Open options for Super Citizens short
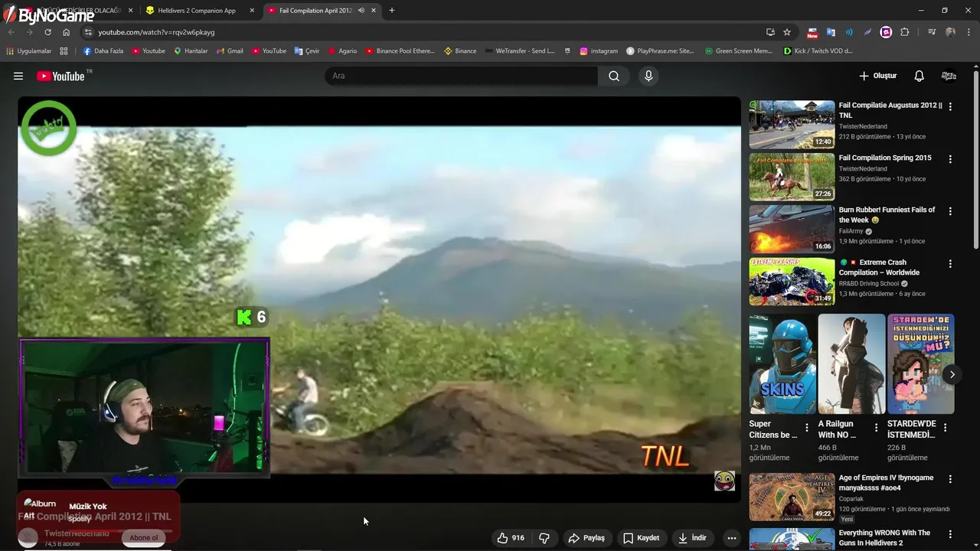This screenshot has height=551, width=980. 806,428
